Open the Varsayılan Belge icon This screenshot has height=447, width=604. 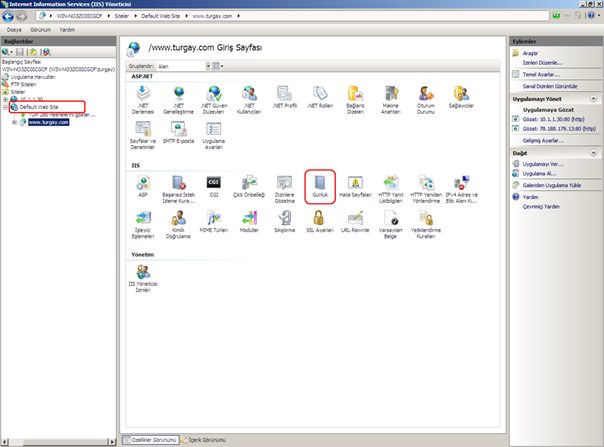point(391,224)
